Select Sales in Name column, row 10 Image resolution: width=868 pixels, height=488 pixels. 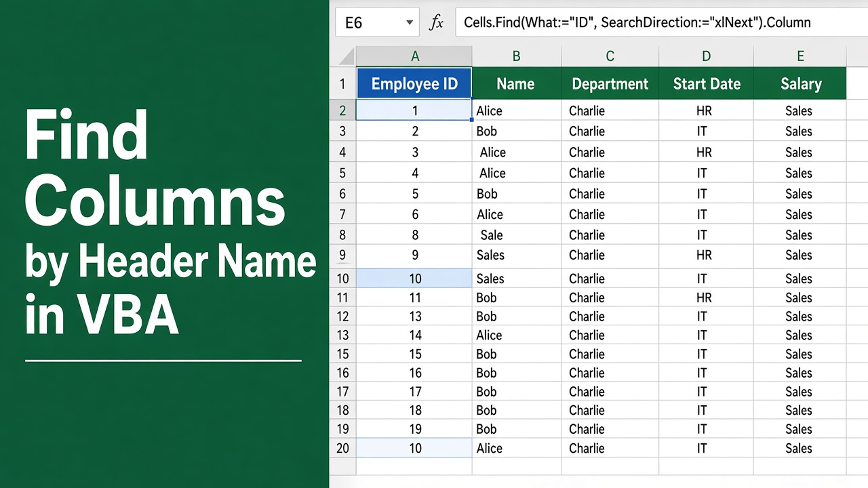pyautogui.click(x=516, y=278)
